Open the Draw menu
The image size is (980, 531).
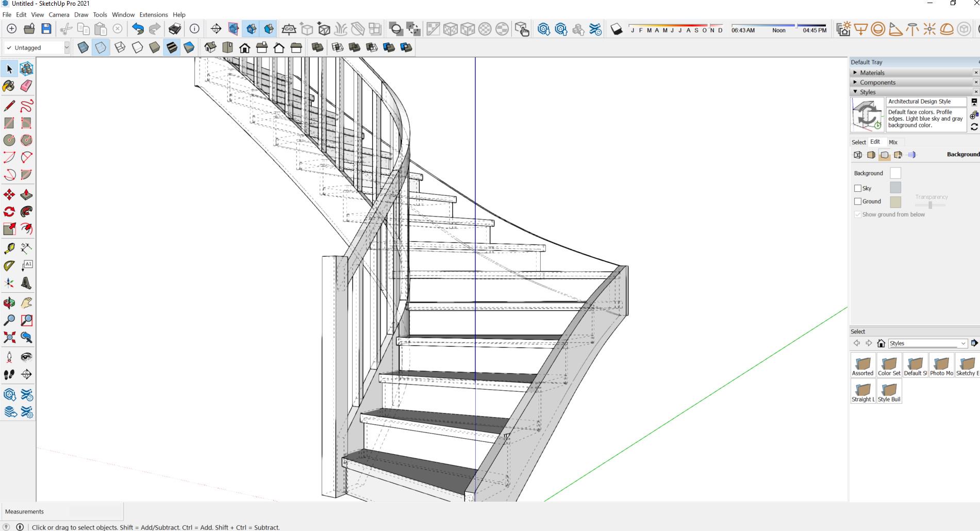point(81,14)
